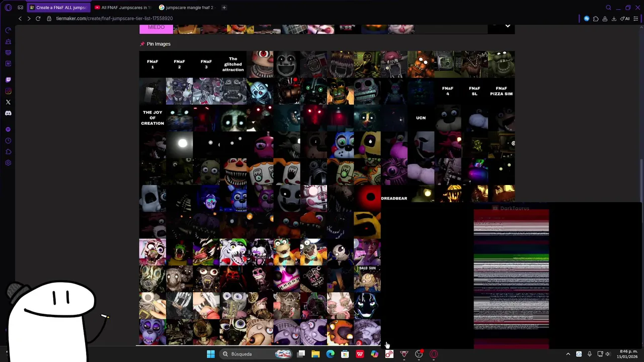
Task: Open the Task View taskbar icon
Action: [301, 354]
